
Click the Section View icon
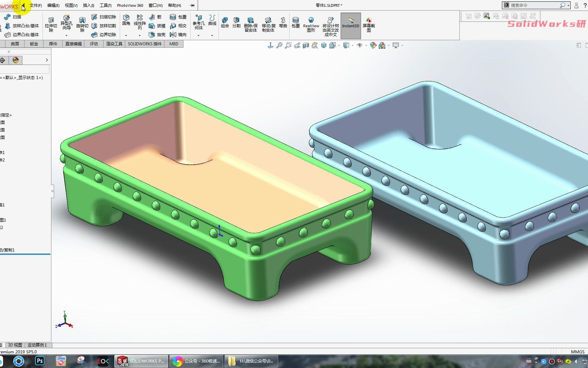point(306,45)
